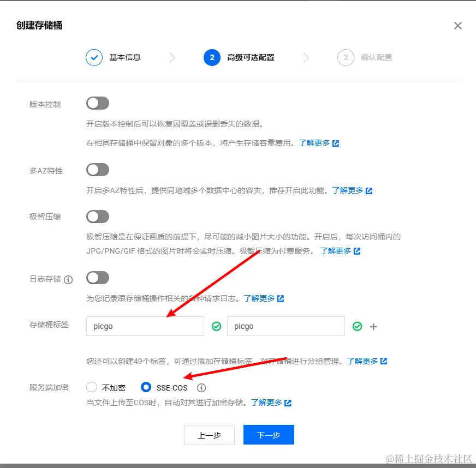The image size is (476, 468).
Task: Open 了解更多 link for multi-AZ feature
Action: click(x=348, y=190)
